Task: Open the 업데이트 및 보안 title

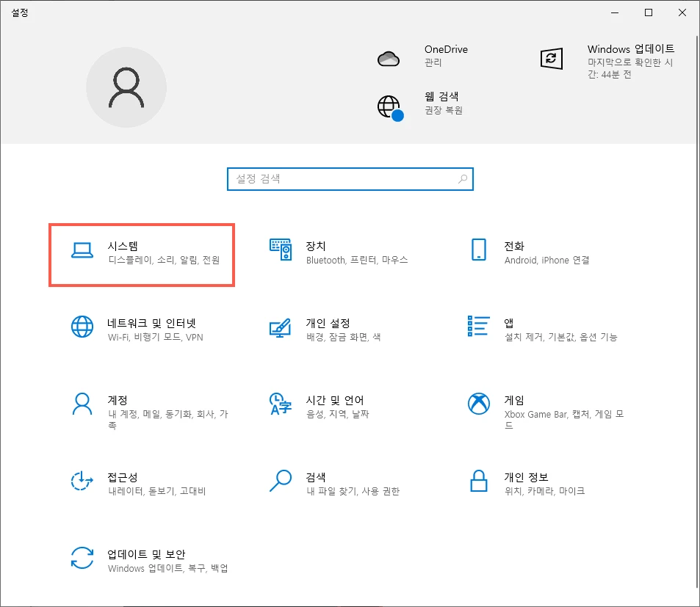Action: (x=146, y=554)
